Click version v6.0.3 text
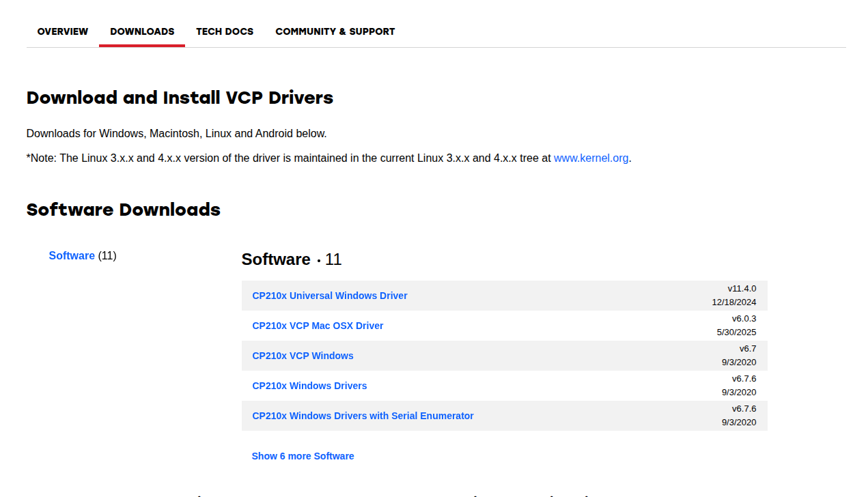 coord(744,319)
